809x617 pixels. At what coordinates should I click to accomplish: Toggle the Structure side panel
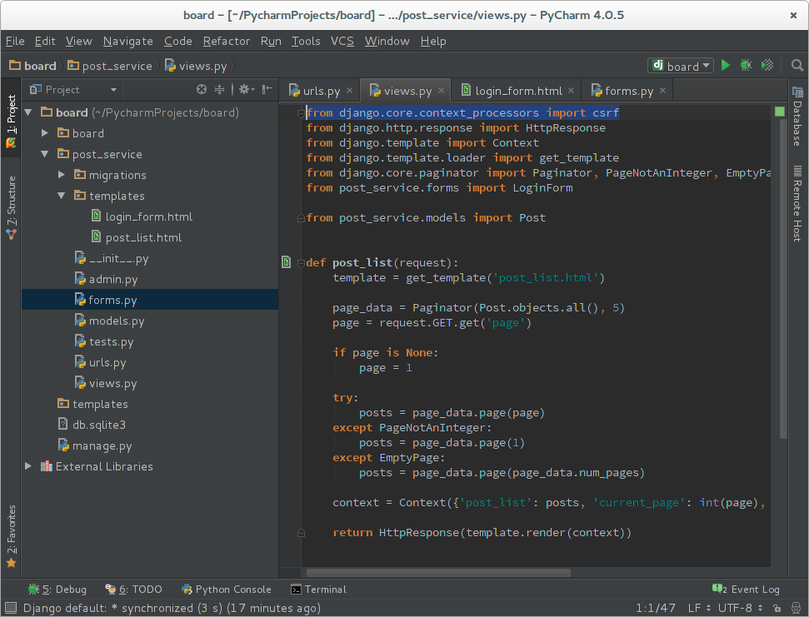tap(11, 208)
